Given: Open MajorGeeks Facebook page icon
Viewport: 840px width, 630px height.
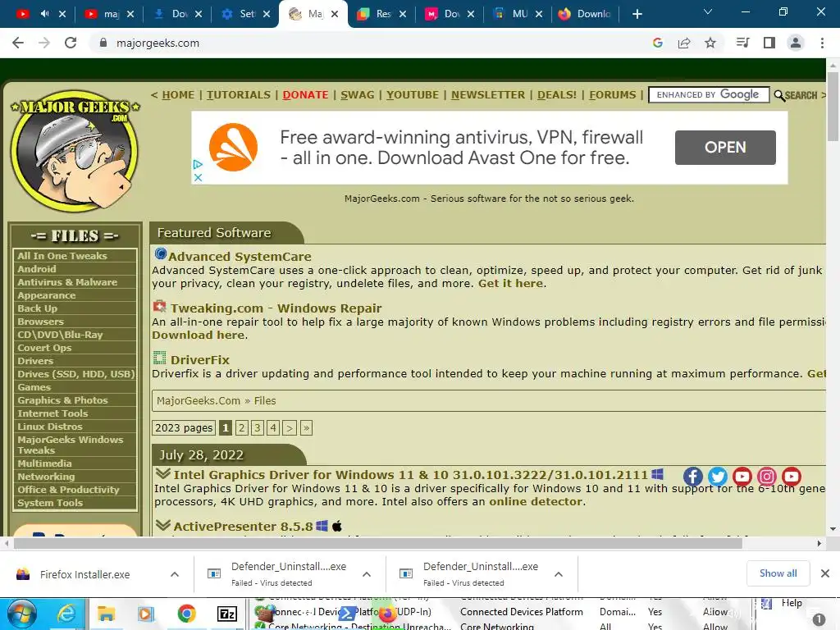Looking at the screenshot, I should pyautogui.click(x=692, y=477).
